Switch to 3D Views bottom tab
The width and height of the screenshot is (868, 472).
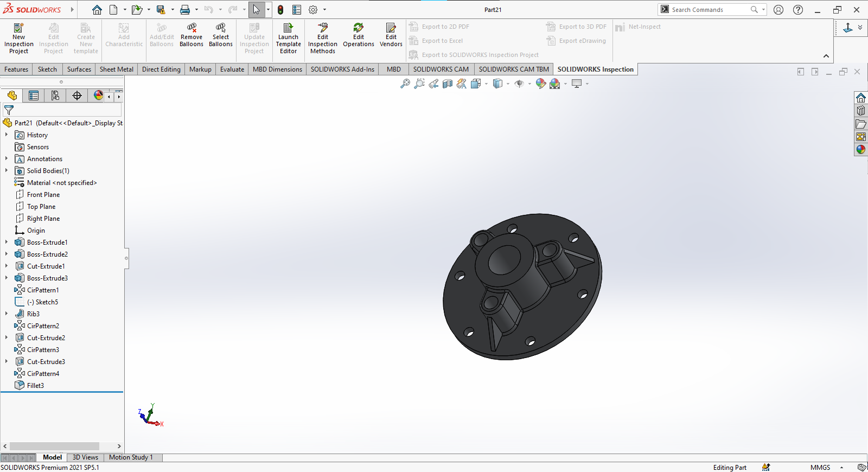85,457
